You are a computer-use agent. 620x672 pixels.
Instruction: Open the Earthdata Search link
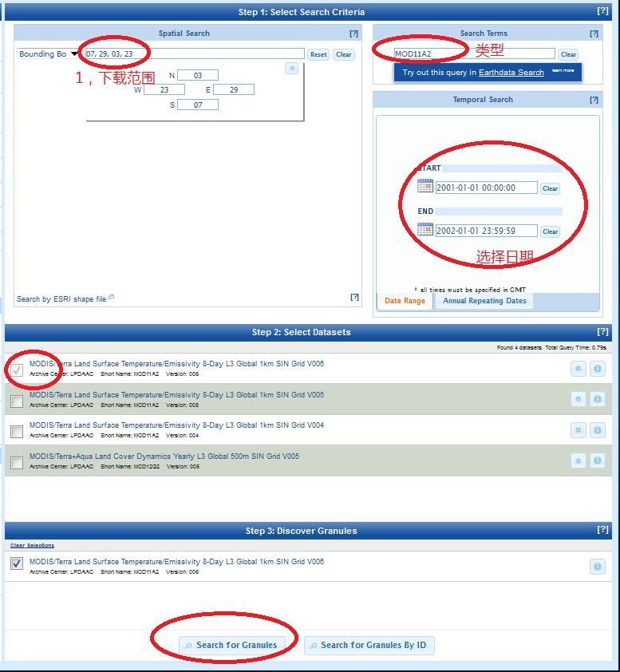[x=511, y=73]
